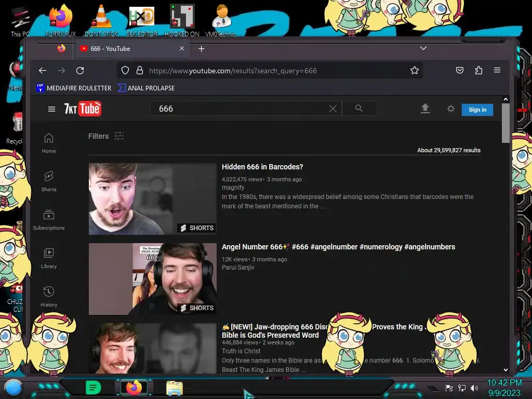The image size is (532, 399).
Task: Select the FURRY FUX Firefox desktop icon
Action: (x=61, y=21)
